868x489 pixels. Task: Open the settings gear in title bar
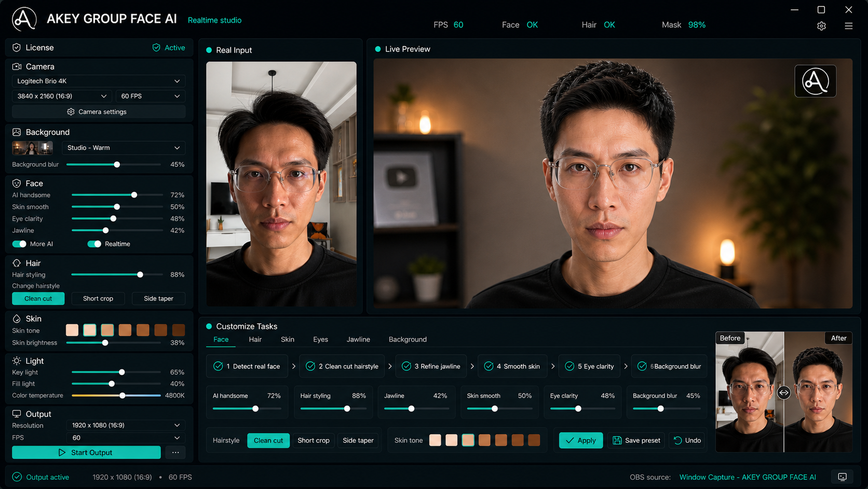pyautogui.click(x=821, y=26)
